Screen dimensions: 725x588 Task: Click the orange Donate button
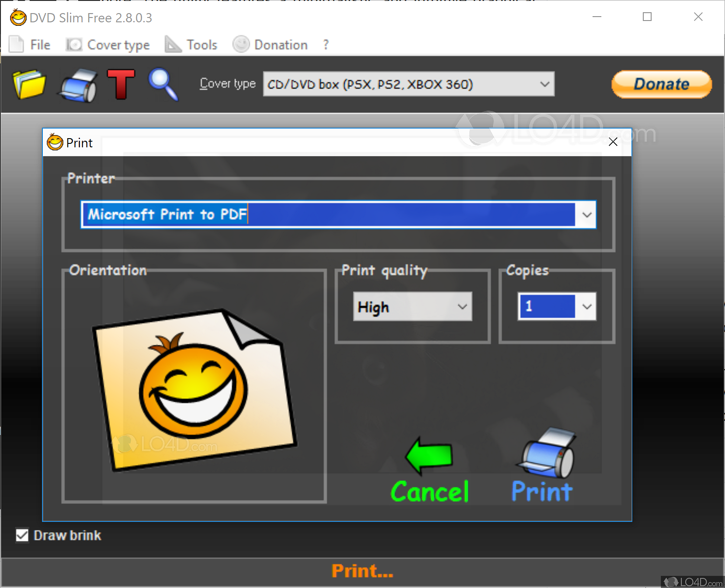point(662,84)
